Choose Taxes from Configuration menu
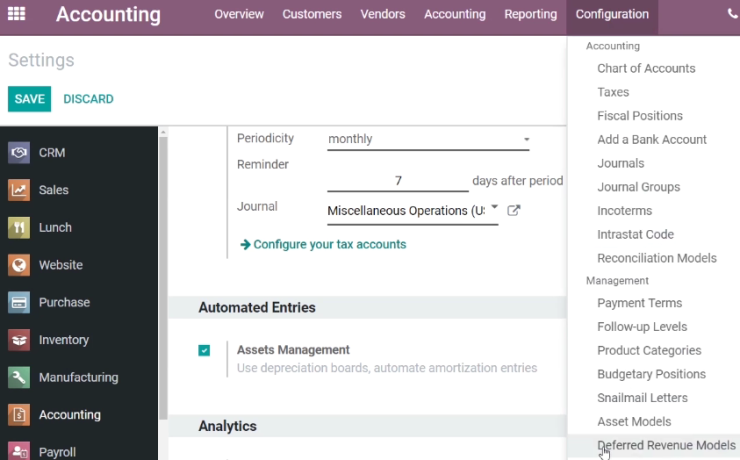Screen dimensions: 740x460 click(613, 92)
